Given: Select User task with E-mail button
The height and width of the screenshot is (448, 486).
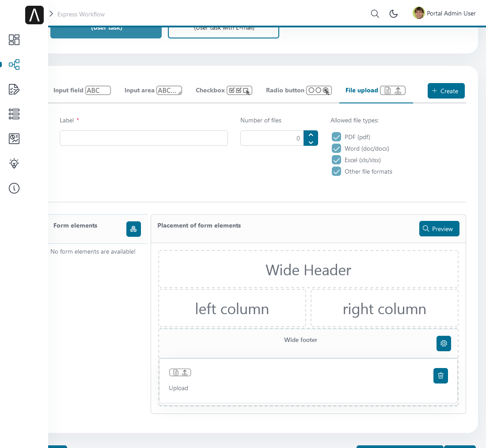Looking at the screenshot, I should [224, 32].
